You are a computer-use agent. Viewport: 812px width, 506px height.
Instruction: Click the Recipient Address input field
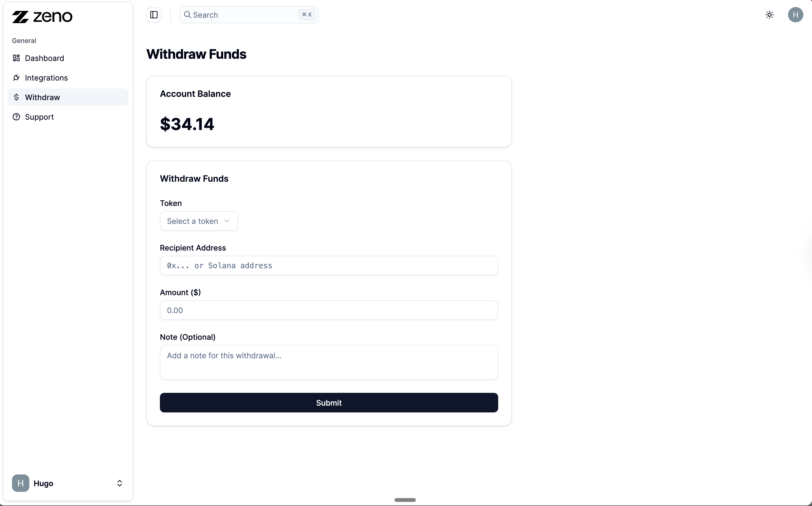click(329, 266)
